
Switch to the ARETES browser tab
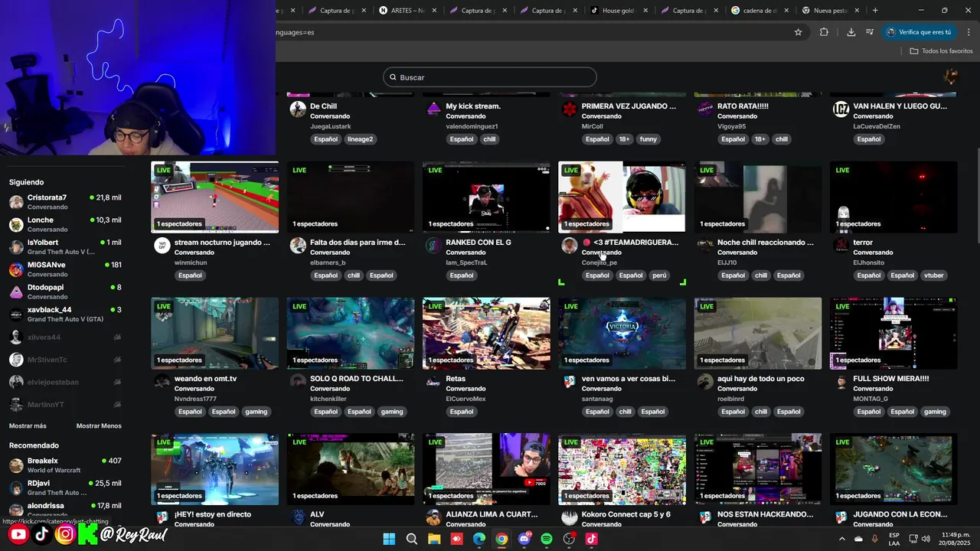[x=408, y=11]
